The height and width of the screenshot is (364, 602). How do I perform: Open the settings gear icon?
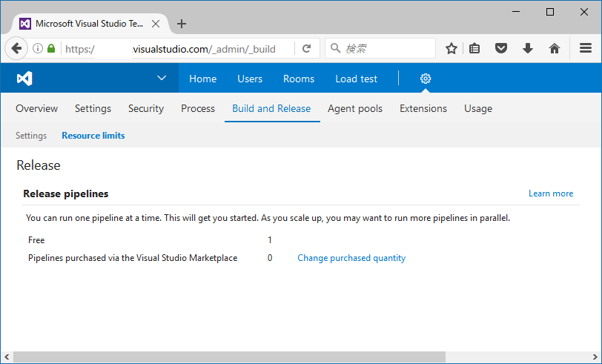tap(425, 79)
